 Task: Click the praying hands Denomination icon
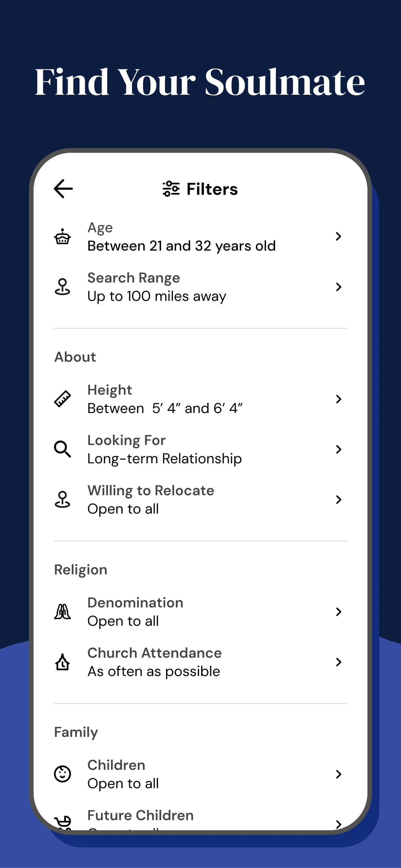pyautogui.click(x=63, y=612)
